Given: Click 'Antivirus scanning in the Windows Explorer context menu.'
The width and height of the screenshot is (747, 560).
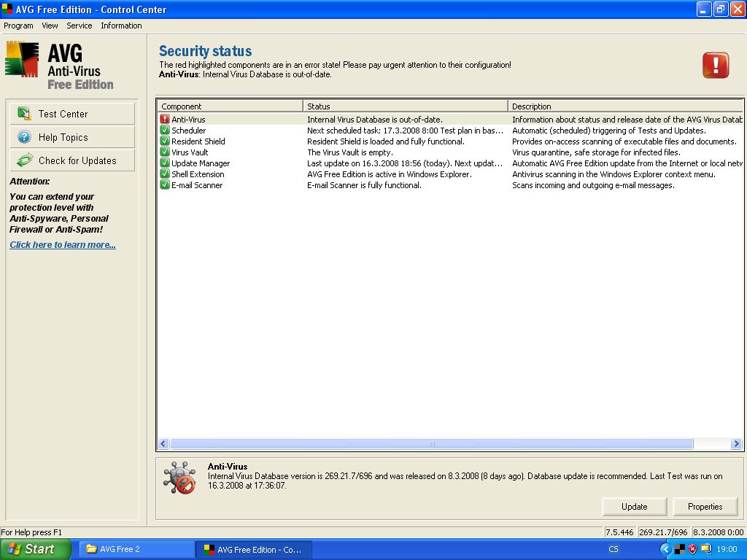Looking at the screenshot, I should 614,174.
